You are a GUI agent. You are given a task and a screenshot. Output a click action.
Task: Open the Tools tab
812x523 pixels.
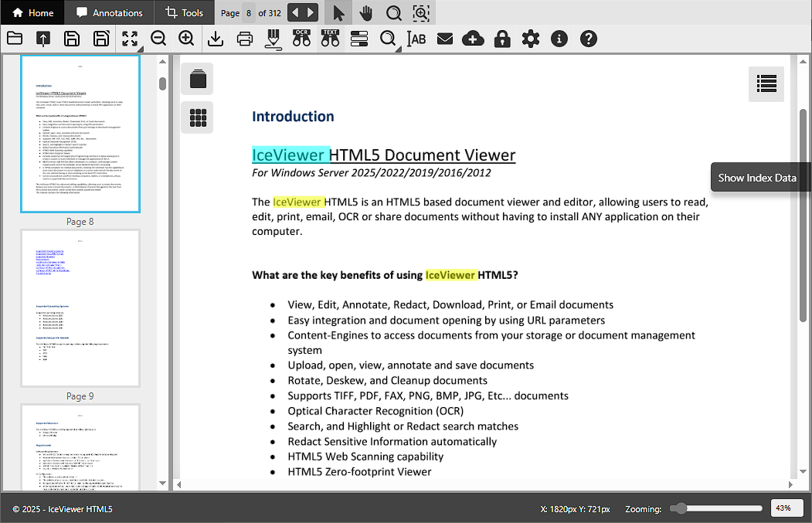[x=183, y=13]
